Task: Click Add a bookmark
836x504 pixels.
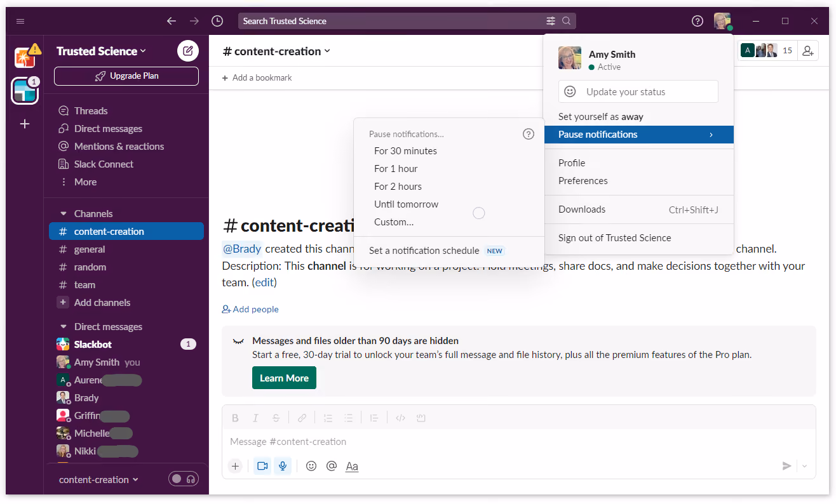Action: click(257, 77)
